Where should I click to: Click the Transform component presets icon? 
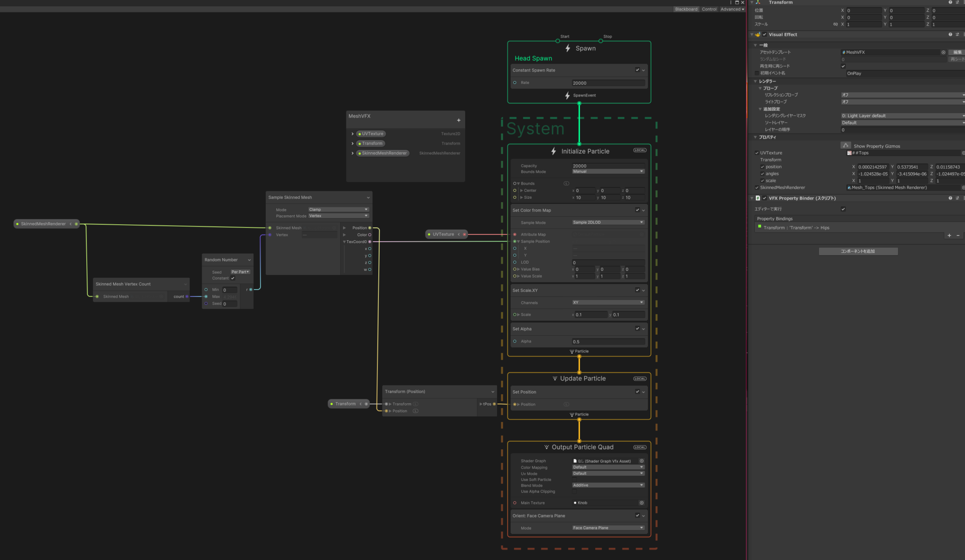(x=957, y=2)
